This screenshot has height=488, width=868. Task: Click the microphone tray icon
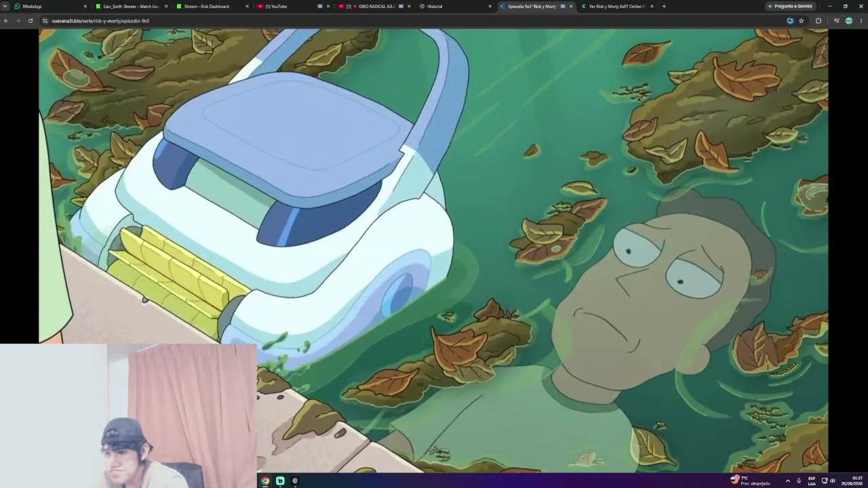[799, 481]
